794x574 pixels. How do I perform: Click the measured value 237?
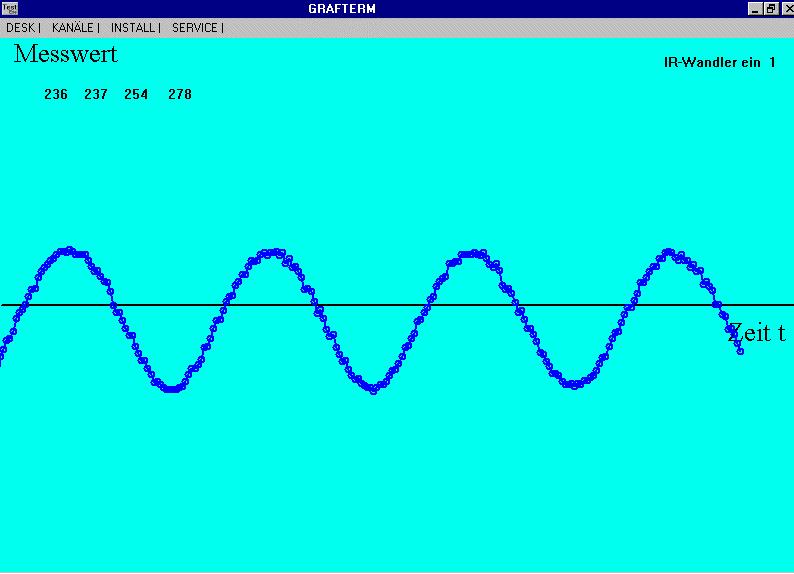96,95
